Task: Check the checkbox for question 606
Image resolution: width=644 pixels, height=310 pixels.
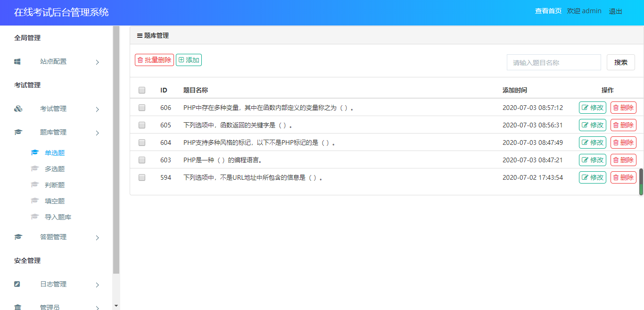Action: (142, 108)
